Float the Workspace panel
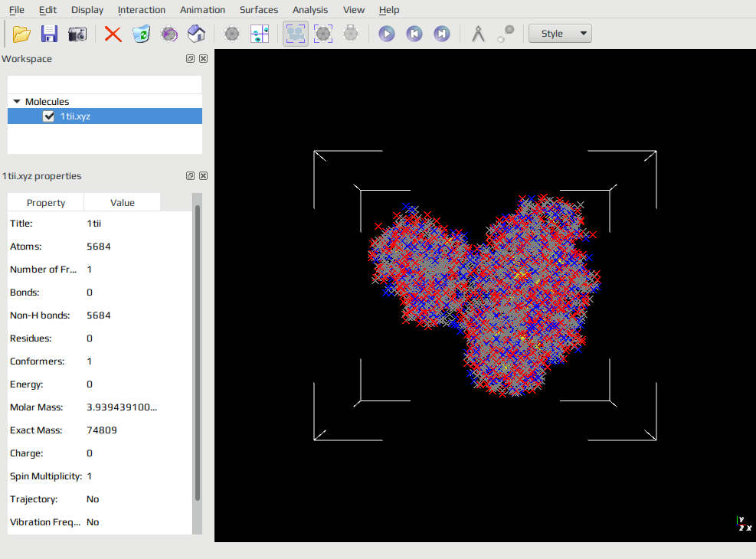Screen dimensions: 756x559 click(191, 59)
